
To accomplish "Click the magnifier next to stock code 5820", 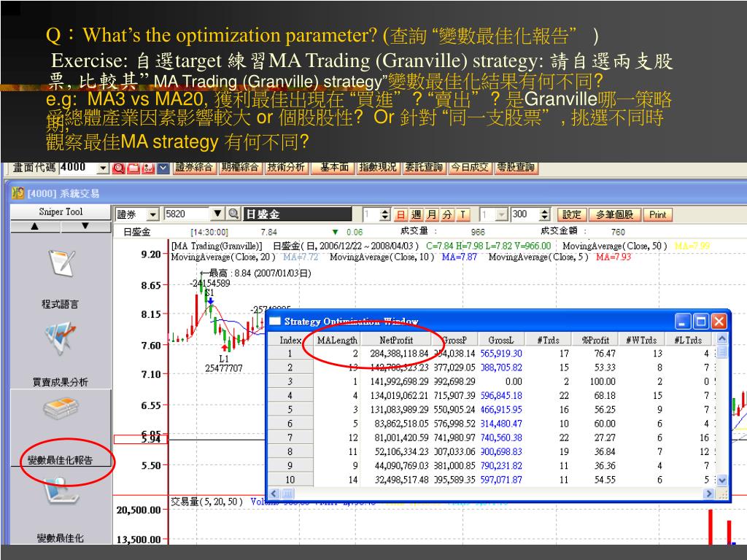I will click(x=233, y=214).
